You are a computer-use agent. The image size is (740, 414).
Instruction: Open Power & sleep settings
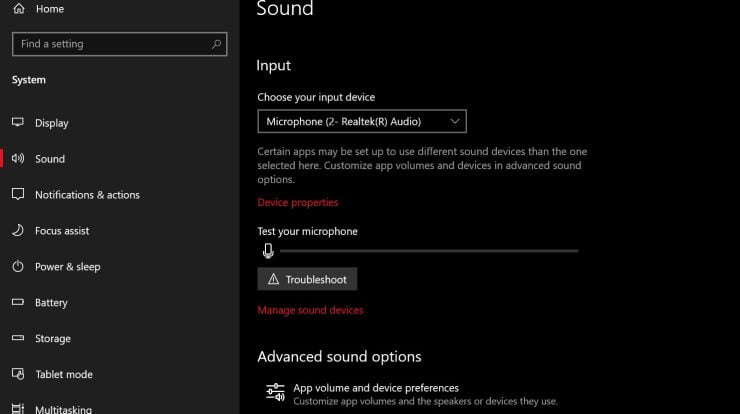[67, 267]
